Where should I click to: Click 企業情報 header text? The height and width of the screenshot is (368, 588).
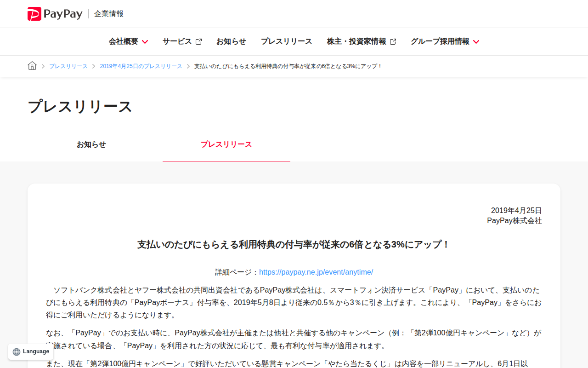pos(109,14)
